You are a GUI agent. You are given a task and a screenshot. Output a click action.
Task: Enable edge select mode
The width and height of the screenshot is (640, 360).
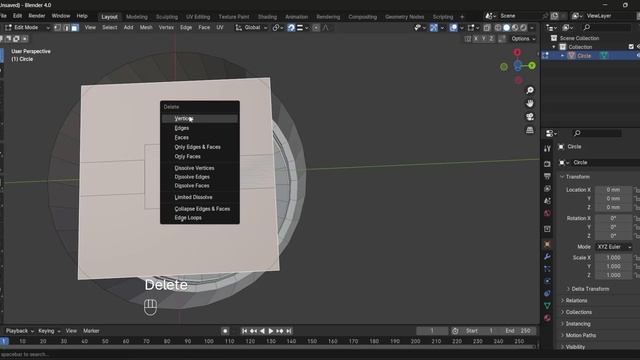click(66, 28)
